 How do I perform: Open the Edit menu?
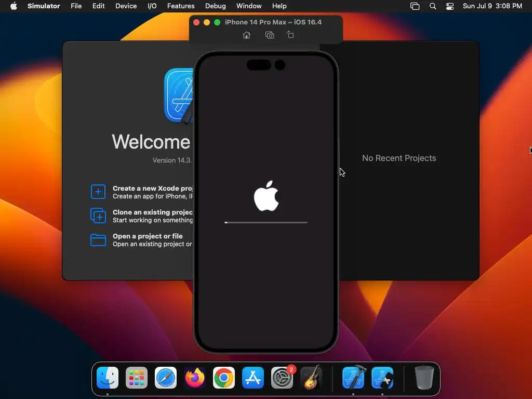pyautogui.click(x=98, y=6)
